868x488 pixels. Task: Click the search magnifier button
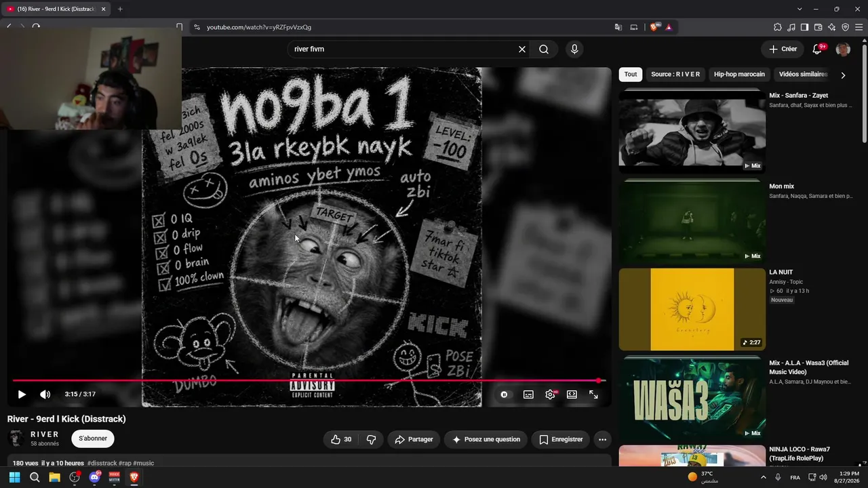[x=544, y=49]
